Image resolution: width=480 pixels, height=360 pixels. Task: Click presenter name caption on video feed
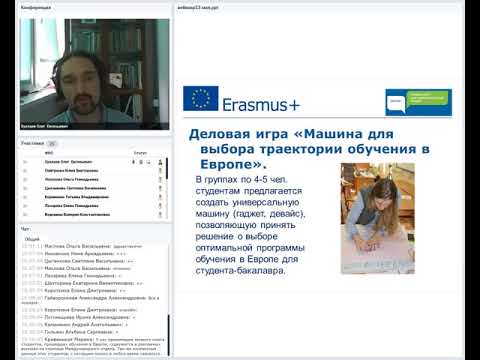44,126
